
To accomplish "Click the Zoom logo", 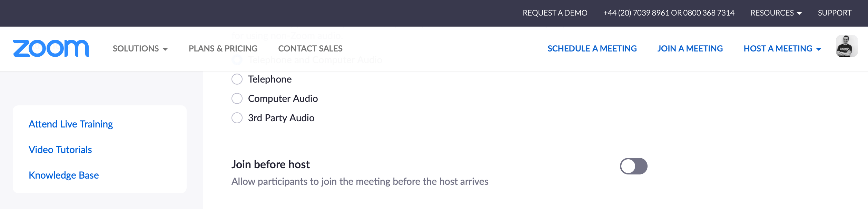I will 51,48.
